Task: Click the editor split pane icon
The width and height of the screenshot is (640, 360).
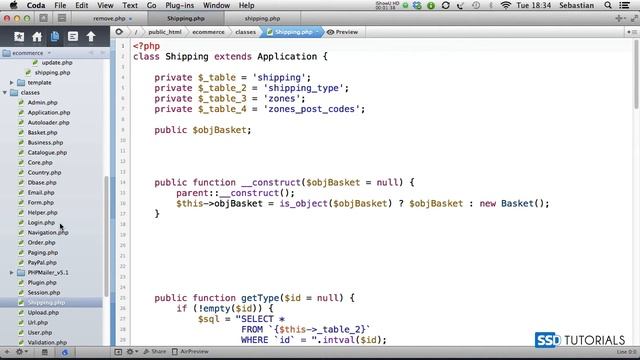Action: 118,351
